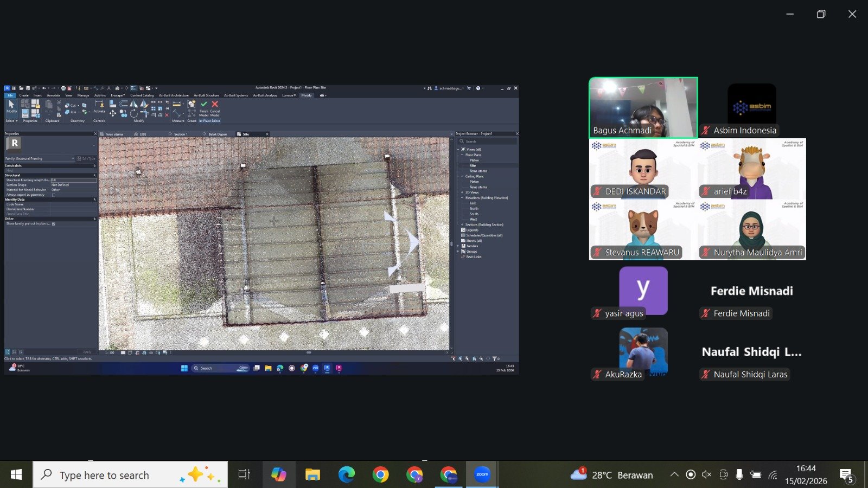
Task: Click the Activate Controls icon in ribbon
Action: point(99,105)
